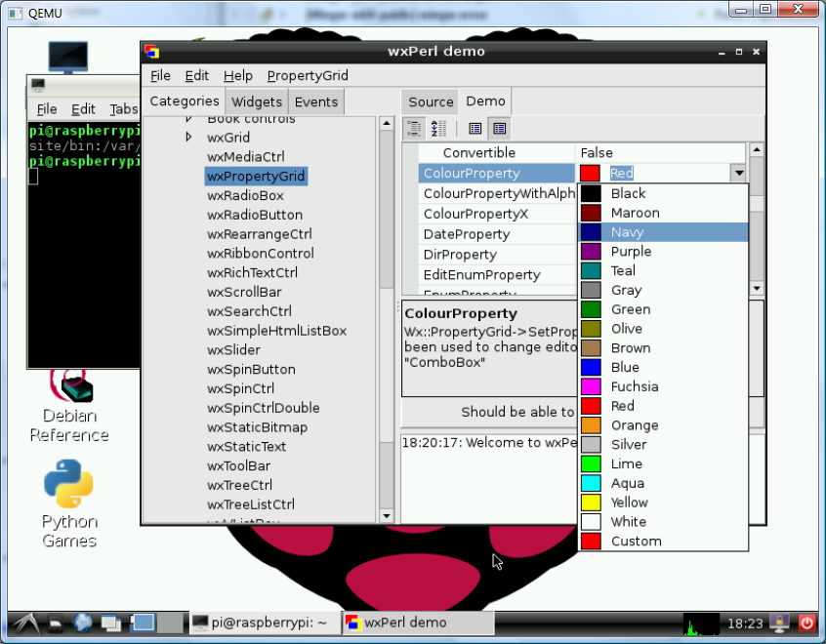Viewport: 826px width, 644px height.
Task: Choose Orange in the colour dropdown
Action: (663, 425)
